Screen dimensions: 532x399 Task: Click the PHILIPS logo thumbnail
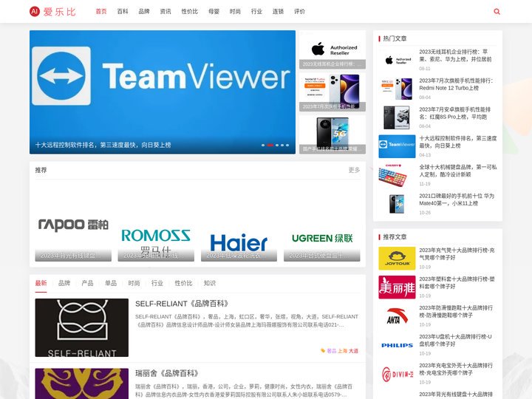click(397, 345)
